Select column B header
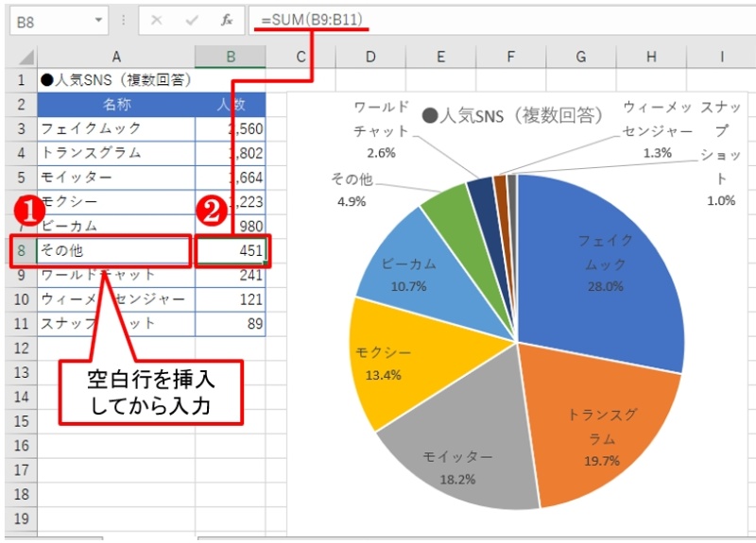Screen dimensions: 756x543 click(231, 58)
